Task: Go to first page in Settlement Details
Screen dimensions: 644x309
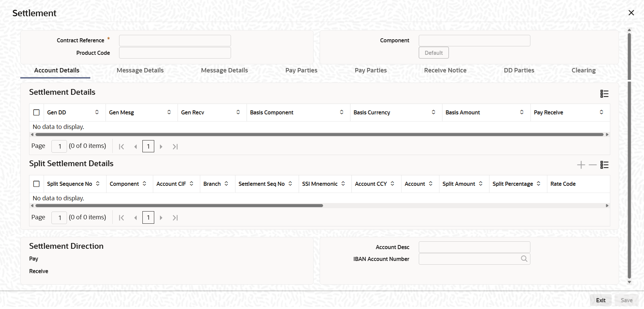Action: coord(121,147)
